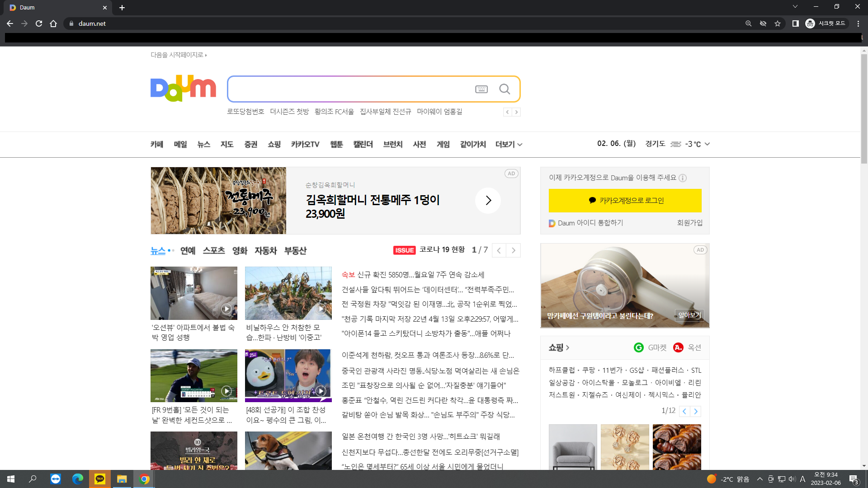This screenshot has height=488, width=868.
Task: Click the info icon beside Kakao account notice
Action: pyautogui.click(x=683, y=178)
